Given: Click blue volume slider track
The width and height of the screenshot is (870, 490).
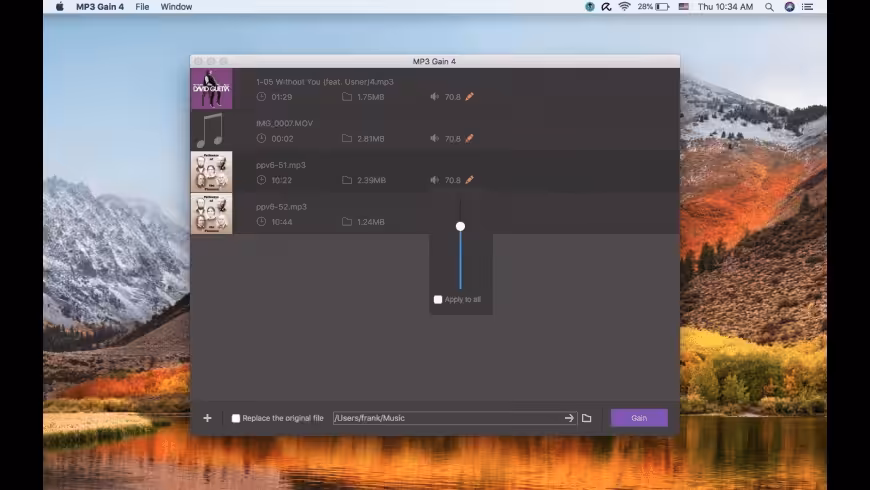Looking at the screenshot, I should coord(461,260).
